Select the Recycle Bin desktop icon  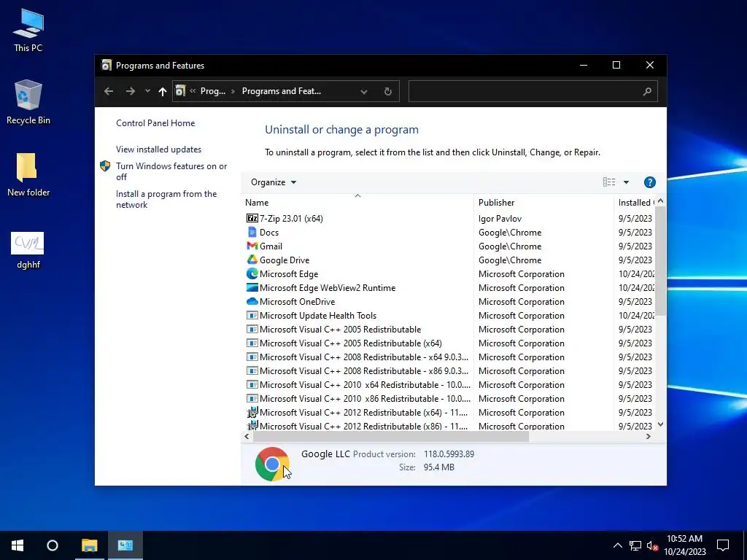click(x=28, y=102)
